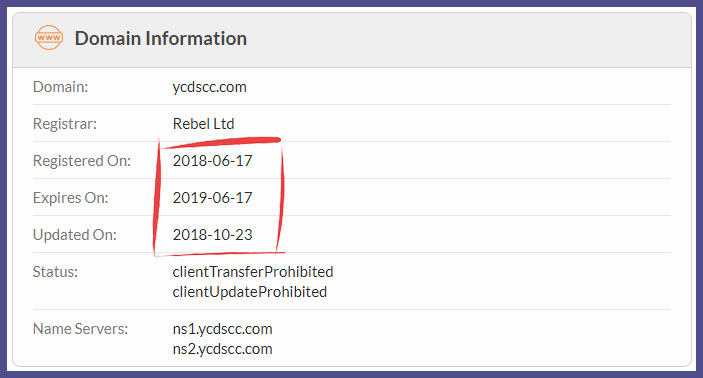Click the Rebel Ltd registrar name
This screenshot has width=703, height=378.
click(204, 124)
